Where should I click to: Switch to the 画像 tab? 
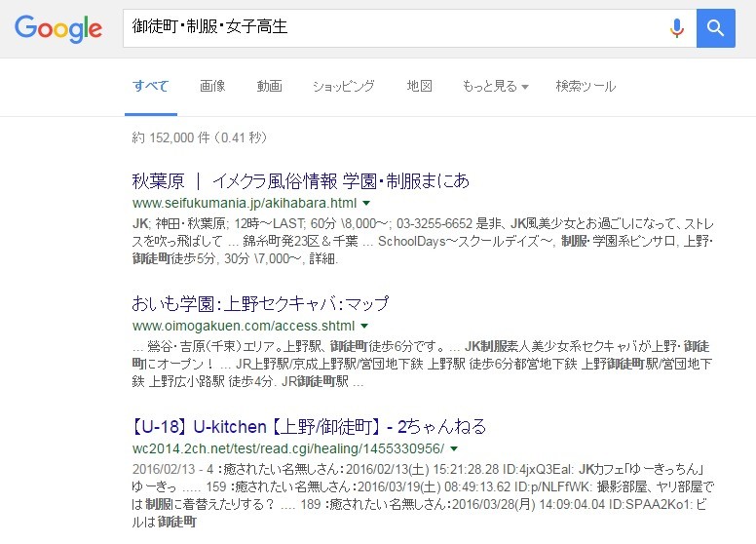click(x=212, y=87)
